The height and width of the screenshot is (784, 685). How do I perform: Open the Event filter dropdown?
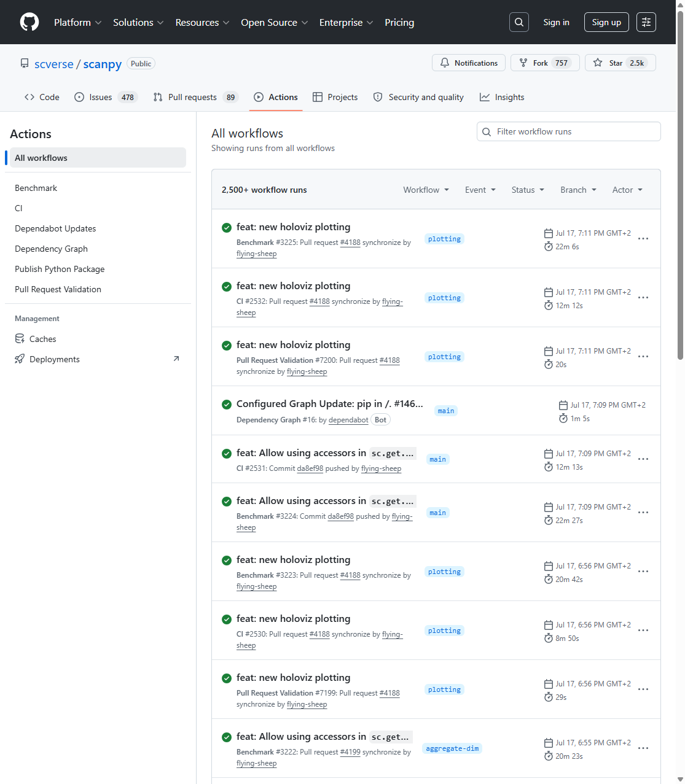pos(480,190)
